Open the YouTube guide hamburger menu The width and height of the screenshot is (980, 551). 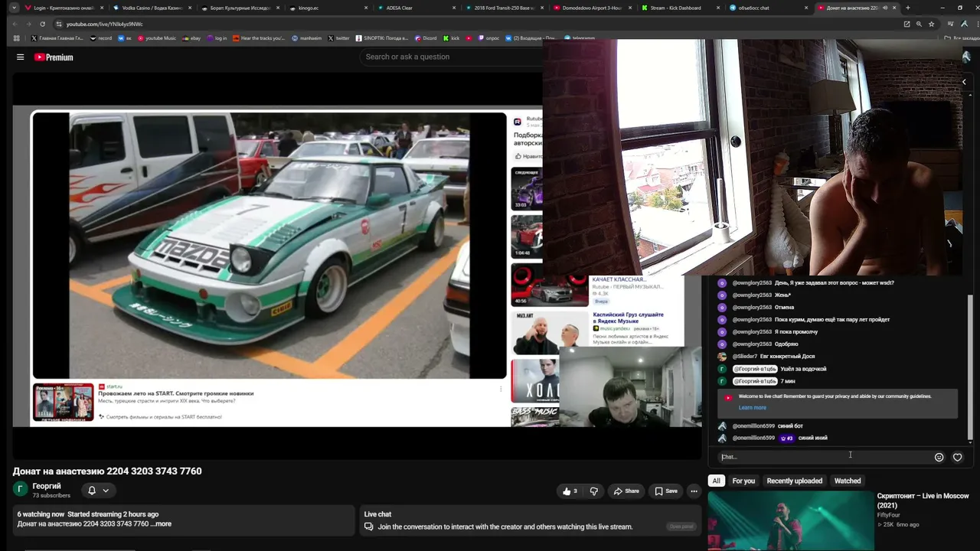pyautogui.click(x=21, y=57)
